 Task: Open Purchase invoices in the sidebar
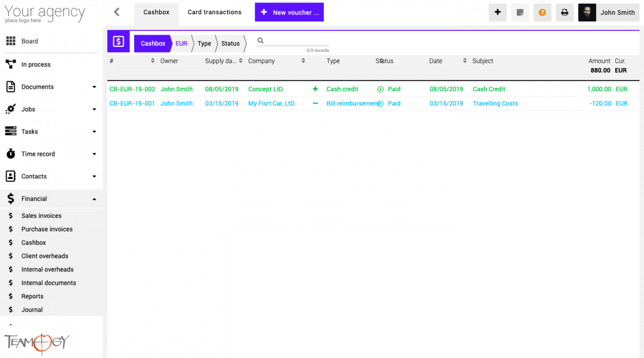tap(47, 229)
